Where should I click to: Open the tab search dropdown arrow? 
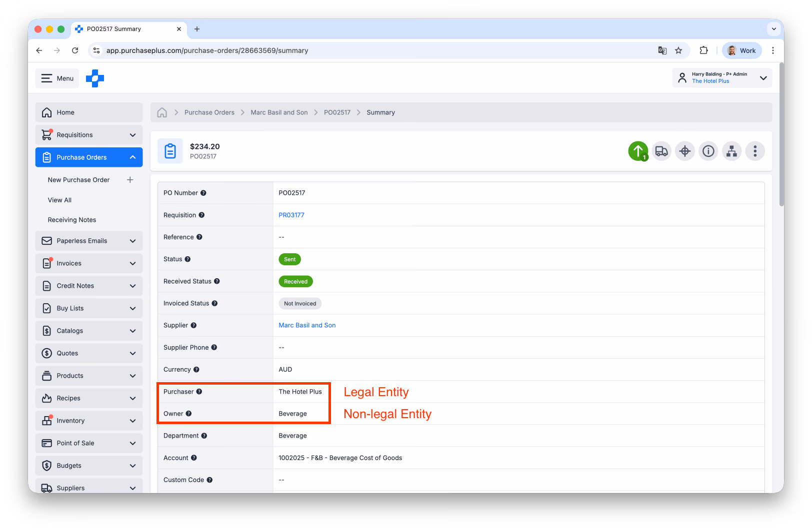tap(774, 29)
